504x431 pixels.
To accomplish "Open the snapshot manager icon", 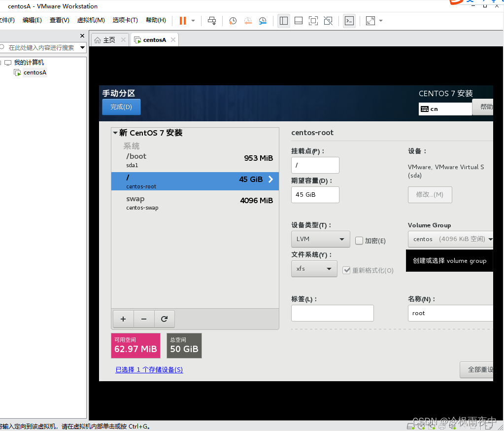I will (x=263, y=21).
